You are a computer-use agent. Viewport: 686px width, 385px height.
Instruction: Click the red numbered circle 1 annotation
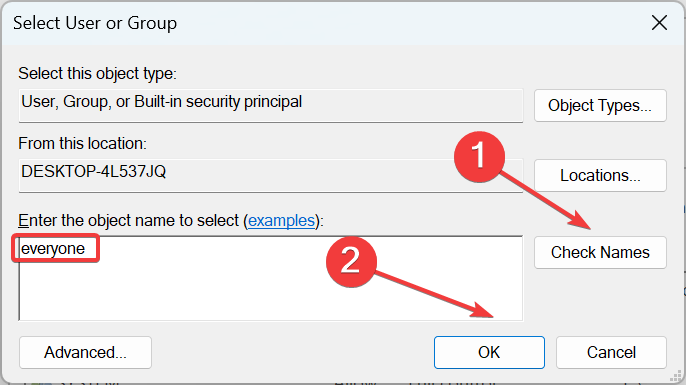pos(480,157)
